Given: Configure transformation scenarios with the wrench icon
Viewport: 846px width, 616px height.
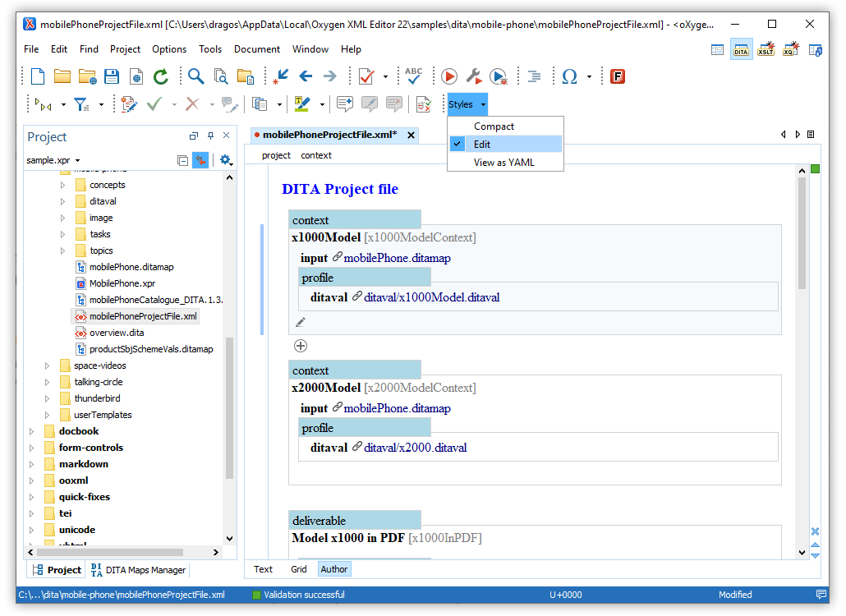Looking at the screenshot, I should pos(474,76).
